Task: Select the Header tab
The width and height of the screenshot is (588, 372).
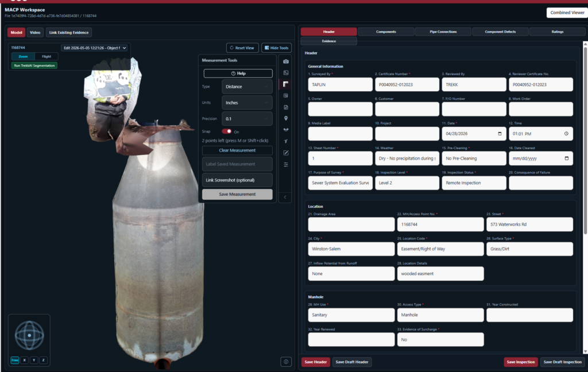Action: point(329,32)
